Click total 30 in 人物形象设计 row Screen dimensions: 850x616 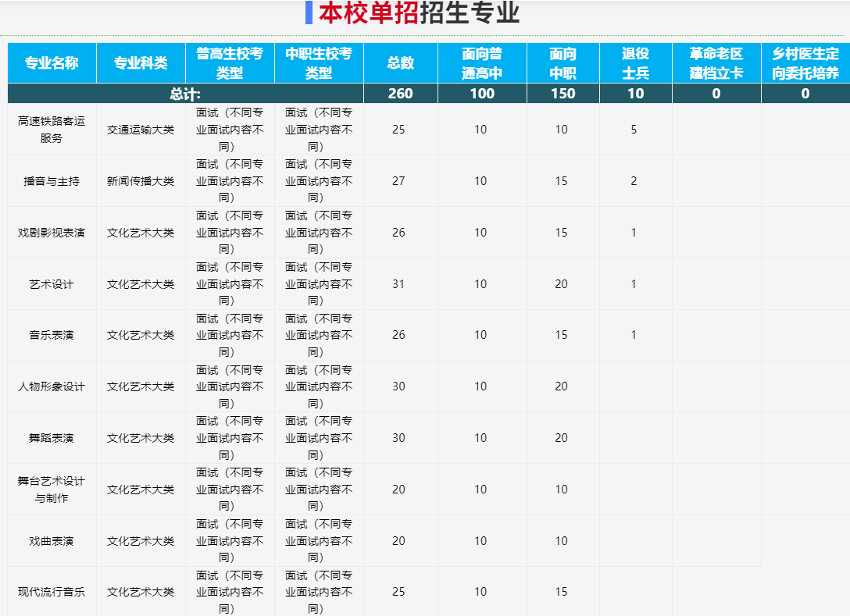[398, 386]
